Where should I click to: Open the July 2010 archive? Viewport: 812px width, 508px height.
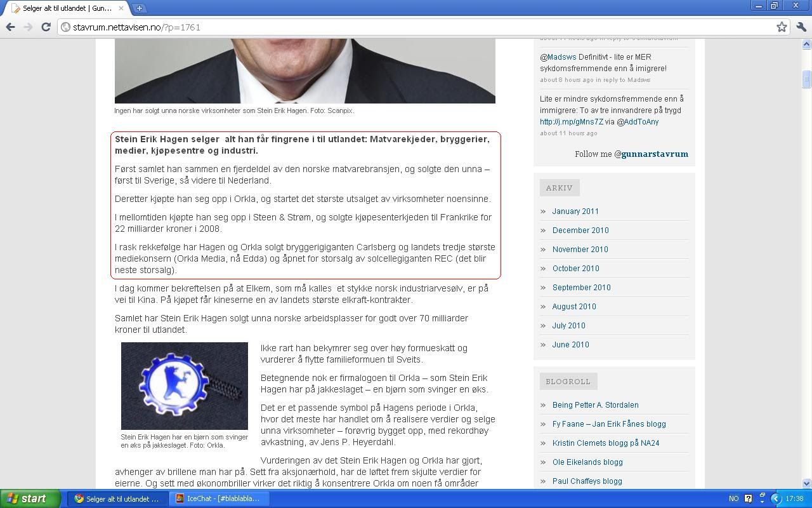point(569,326)
